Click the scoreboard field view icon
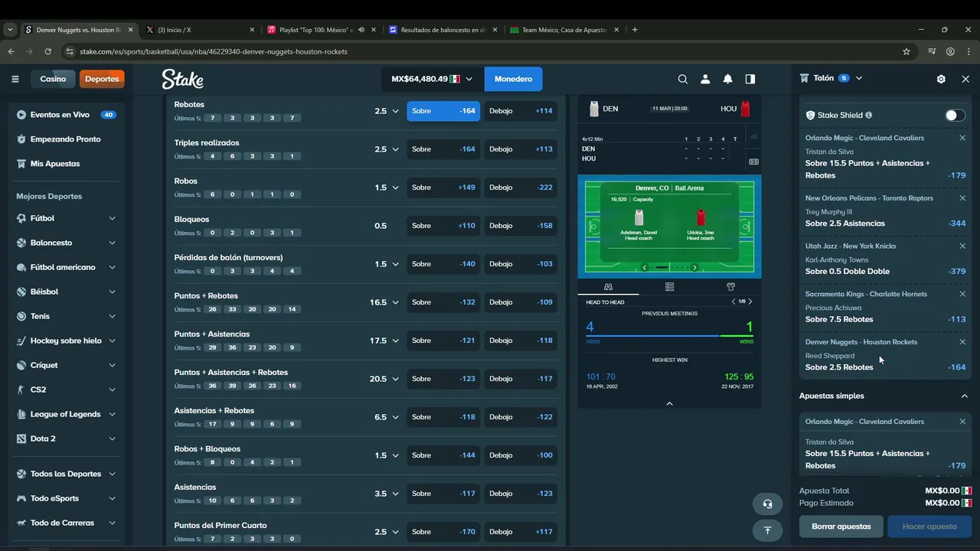980x551 pixels. click(x=753, y=161)
